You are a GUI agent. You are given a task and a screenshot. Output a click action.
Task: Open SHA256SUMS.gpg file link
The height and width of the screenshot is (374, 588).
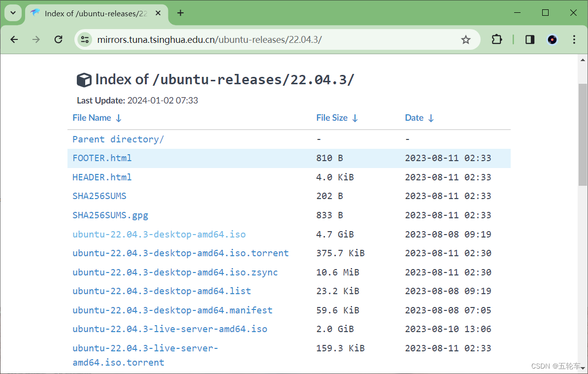(110, 215)
